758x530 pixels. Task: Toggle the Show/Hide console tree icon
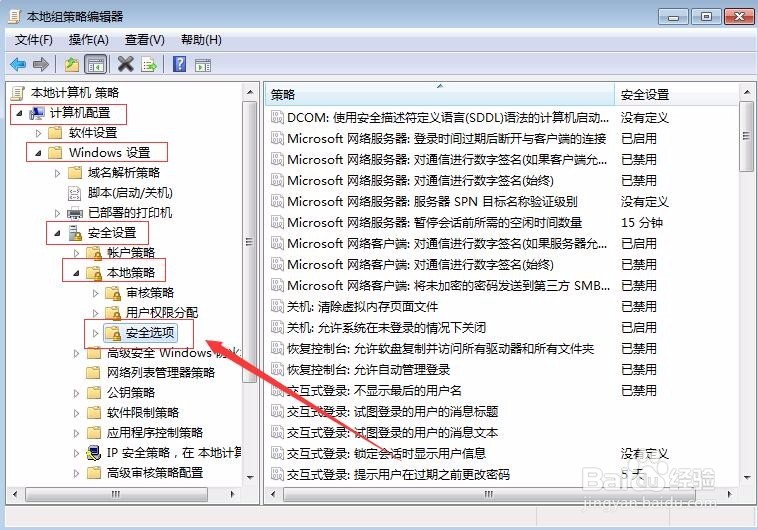[x=95, y=64]
